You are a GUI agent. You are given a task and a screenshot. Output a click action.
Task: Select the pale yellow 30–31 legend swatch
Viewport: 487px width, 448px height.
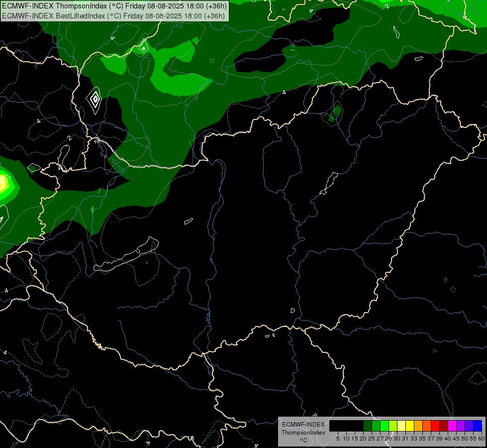pos(401,426)
